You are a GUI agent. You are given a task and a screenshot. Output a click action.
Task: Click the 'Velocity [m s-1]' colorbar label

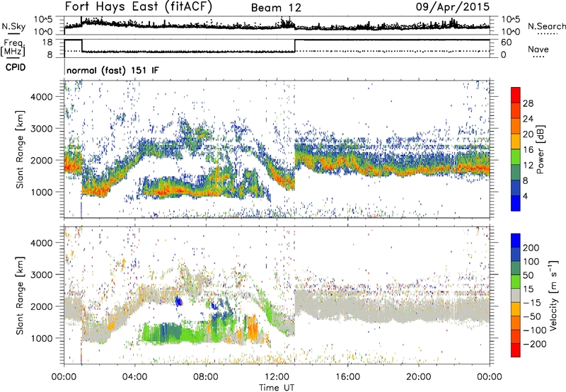click(553, 295)
